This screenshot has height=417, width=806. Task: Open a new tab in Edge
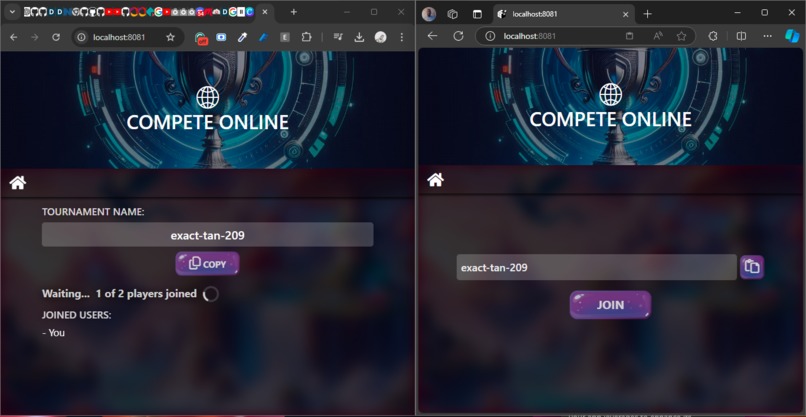pos(648,14)
